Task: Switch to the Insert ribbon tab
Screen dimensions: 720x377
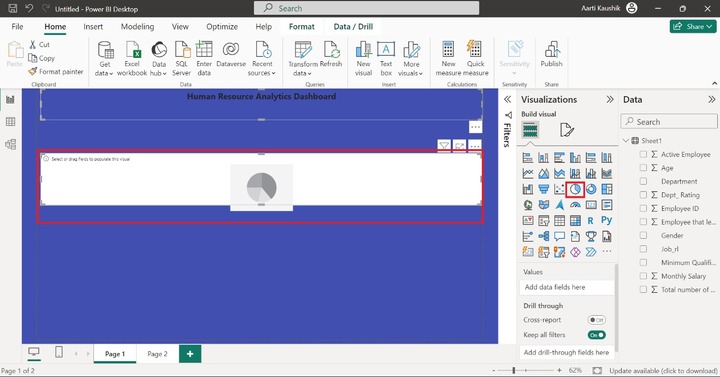Action: click(93, 27)
